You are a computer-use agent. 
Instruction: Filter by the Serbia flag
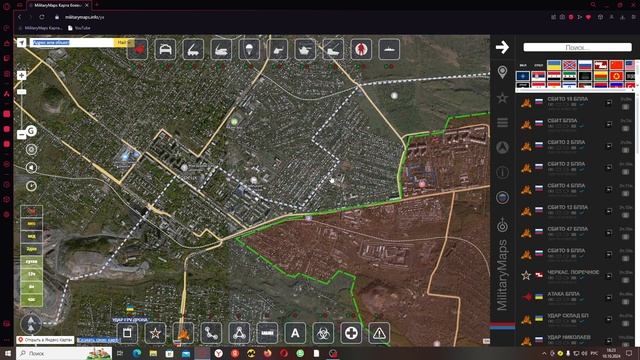(x=538, y=76)
